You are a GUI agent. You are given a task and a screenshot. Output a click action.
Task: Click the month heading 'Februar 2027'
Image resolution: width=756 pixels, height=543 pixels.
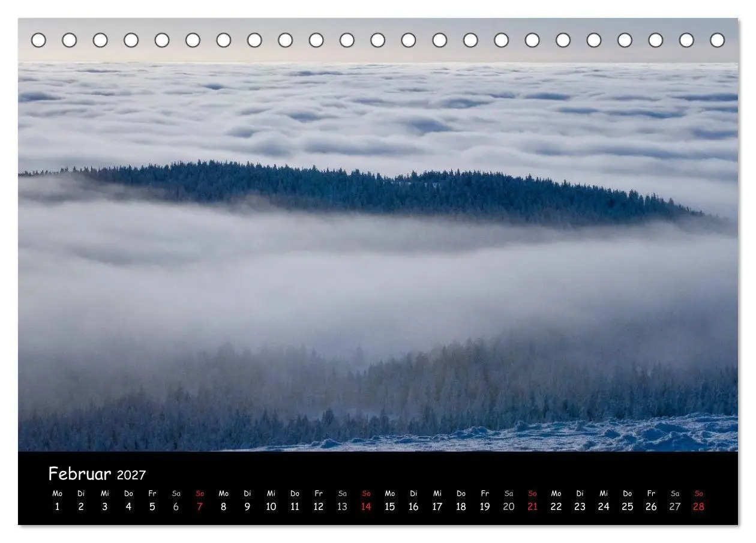97,474
